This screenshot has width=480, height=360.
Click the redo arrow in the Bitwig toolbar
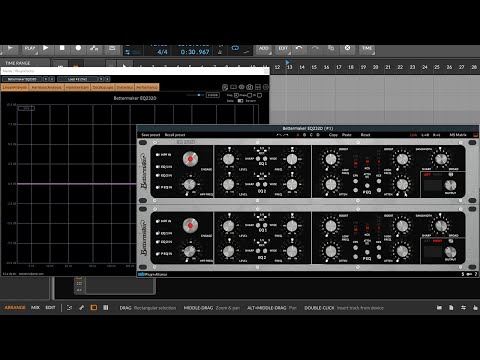tap(315, 48)
